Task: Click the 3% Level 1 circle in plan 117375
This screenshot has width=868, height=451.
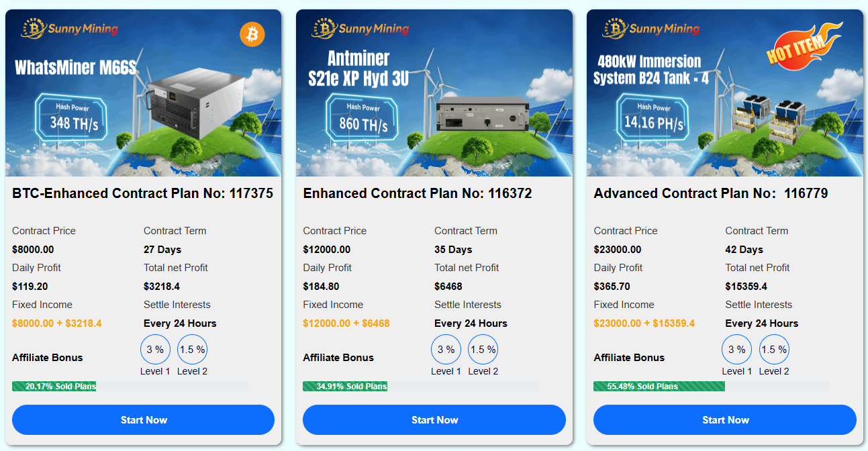Action: pos(155,350)
